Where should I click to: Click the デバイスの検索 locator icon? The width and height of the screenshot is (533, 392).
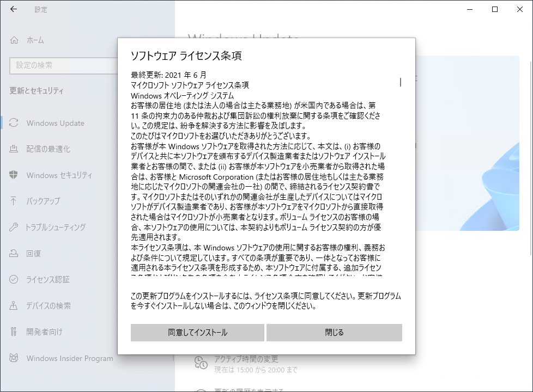pyautogui.click(x=14, y=306)
